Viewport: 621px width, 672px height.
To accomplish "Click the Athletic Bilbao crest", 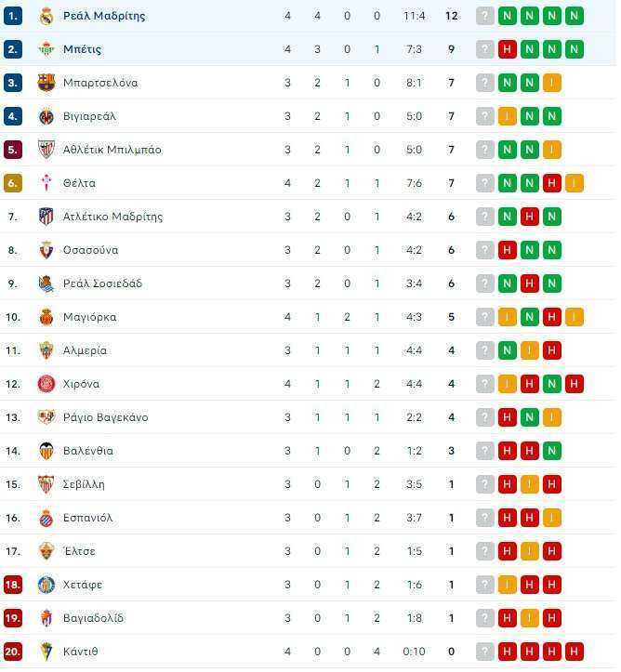I will click(x=46, y=150).
